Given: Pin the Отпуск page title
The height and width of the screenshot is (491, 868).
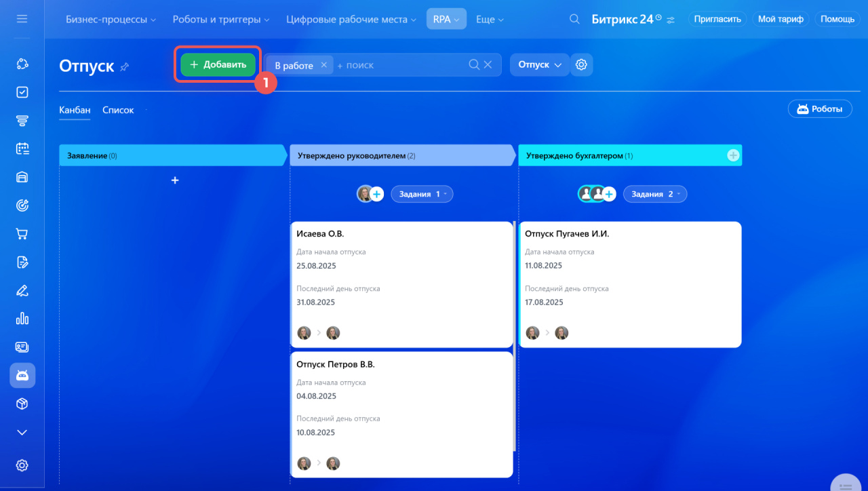Looking at the screenshot, I should tap(124, 66).
